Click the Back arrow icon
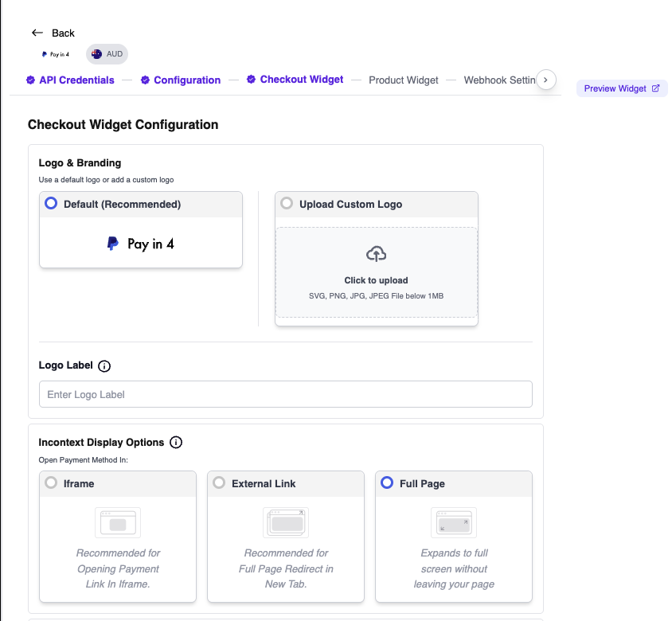 point(37,33)
